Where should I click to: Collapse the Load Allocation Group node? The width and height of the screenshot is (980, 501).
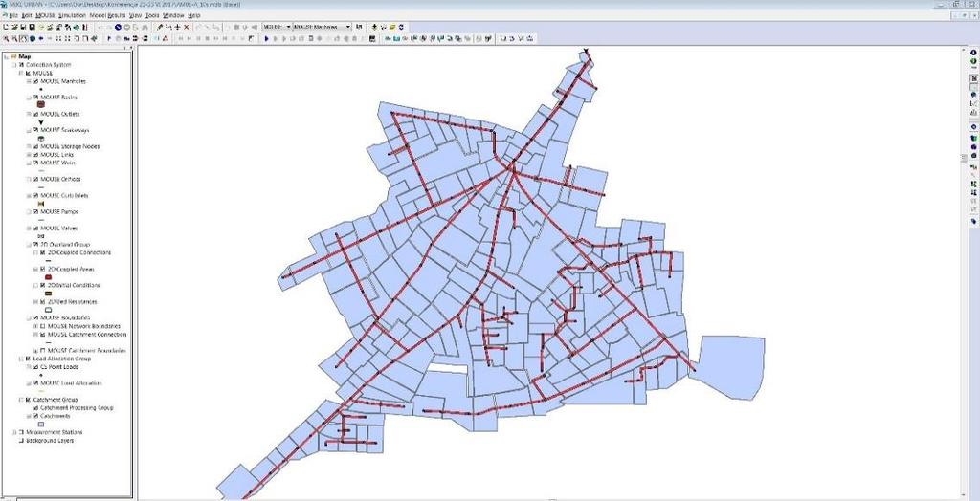[x=21, y=359]
